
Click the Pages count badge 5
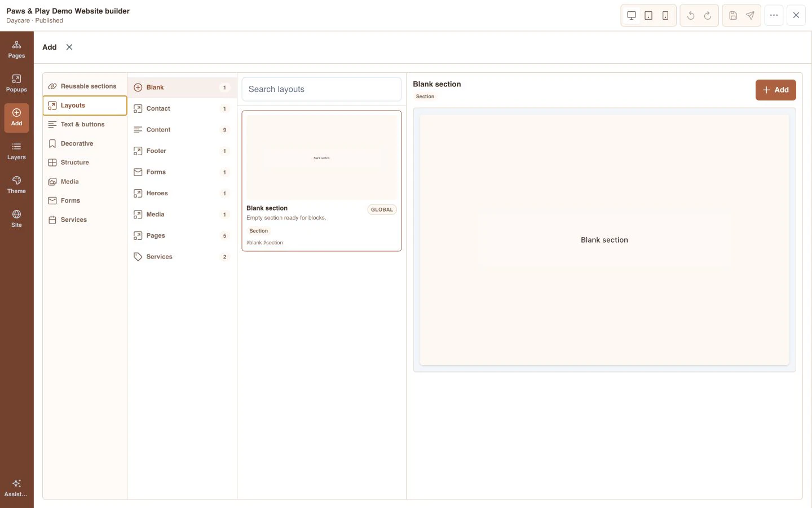tap(224, 236)
